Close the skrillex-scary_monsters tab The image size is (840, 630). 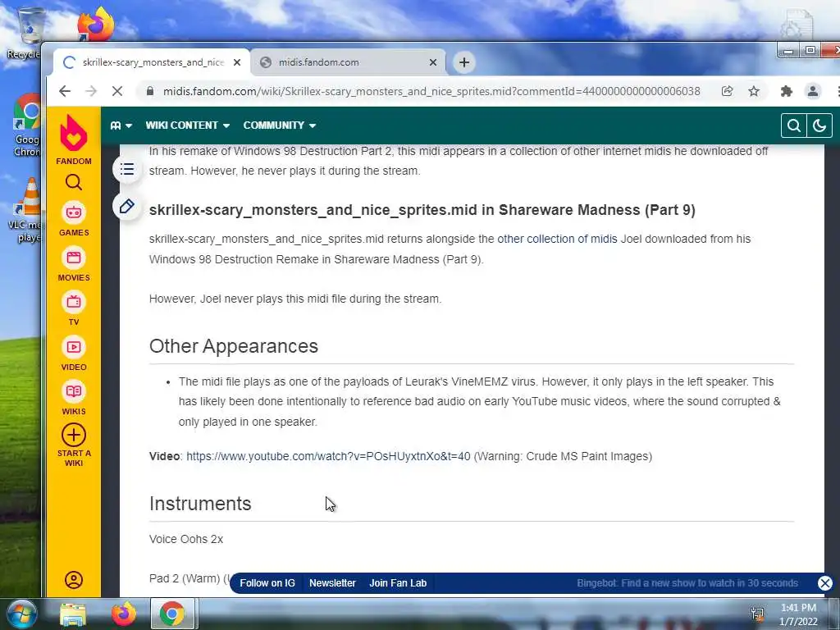click(237, 62)
